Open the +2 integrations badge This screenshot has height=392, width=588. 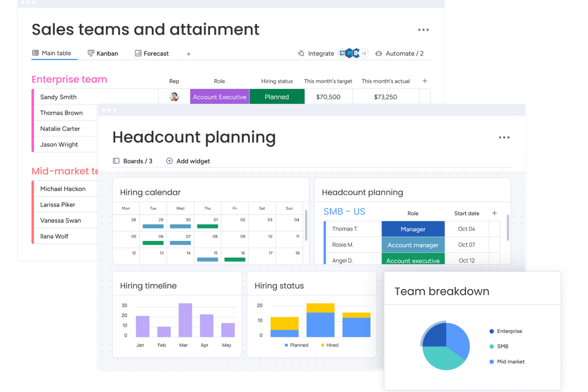point(364,53)
